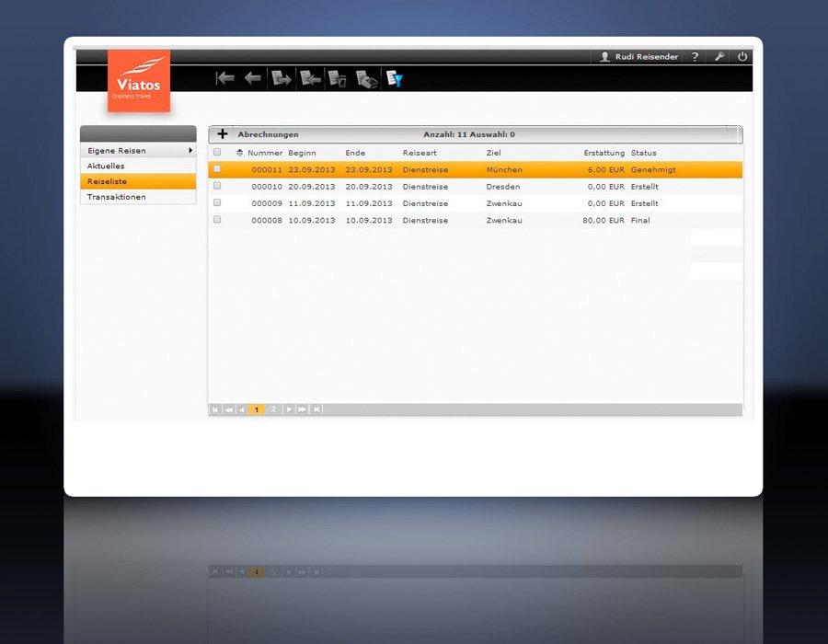Click the Abrechnungen panel title
Image resolution: width=828 pixels, height=644 pixels.
(269, 134)
